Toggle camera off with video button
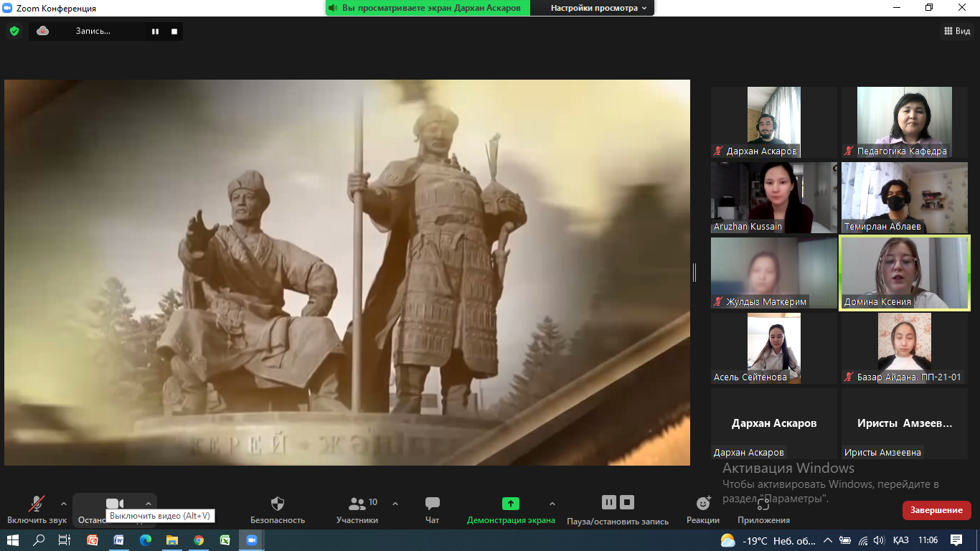980x551 pixels. coord(115,504)
